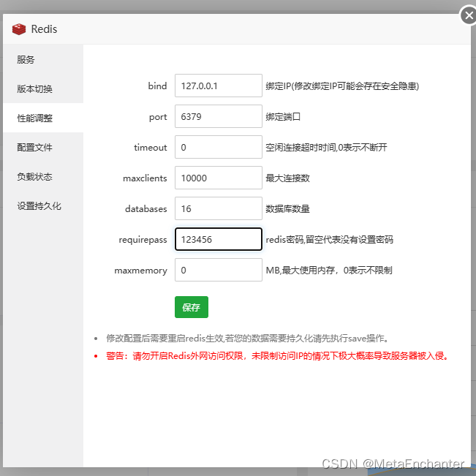Click the maxmemory field label
Screen dimensions: 476x476
point(140,271)
